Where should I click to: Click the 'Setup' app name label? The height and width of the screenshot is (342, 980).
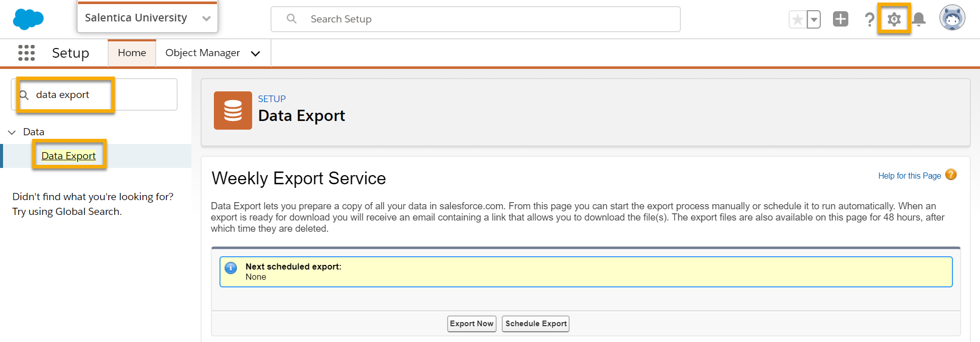(x=70, y=53)
